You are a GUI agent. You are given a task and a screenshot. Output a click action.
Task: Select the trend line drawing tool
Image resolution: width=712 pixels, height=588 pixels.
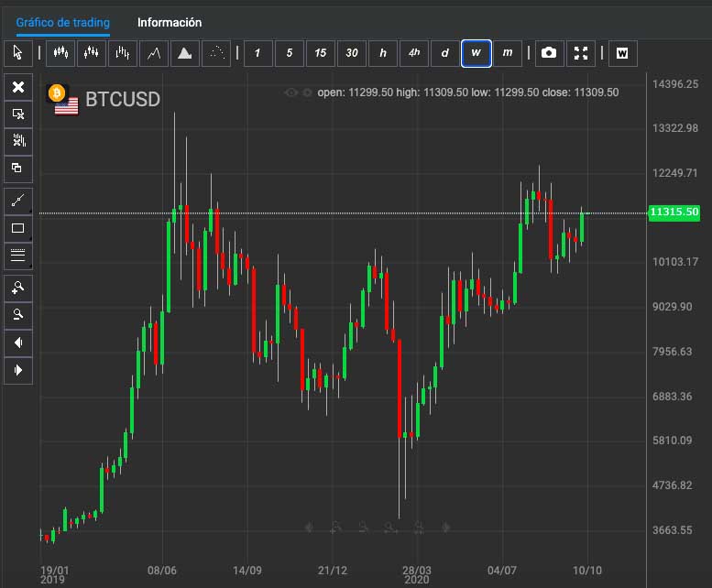coord(18,201)
